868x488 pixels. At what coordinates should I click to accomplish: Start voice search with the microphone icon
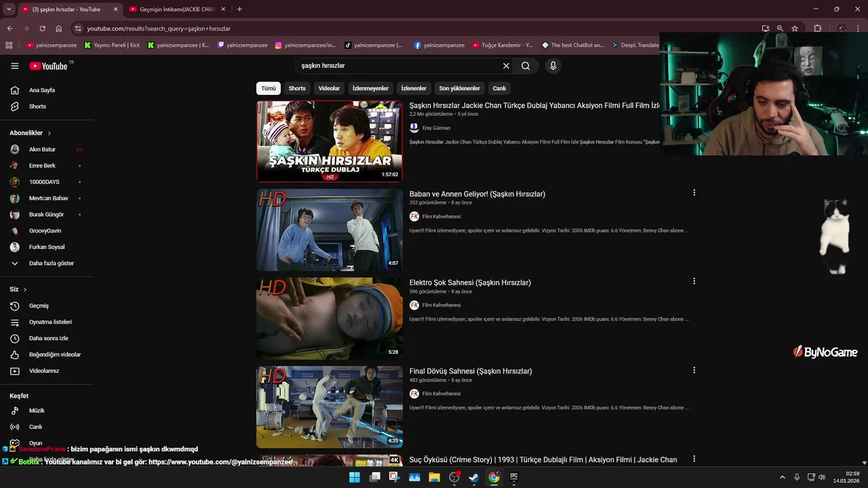[x=553, y=66]
